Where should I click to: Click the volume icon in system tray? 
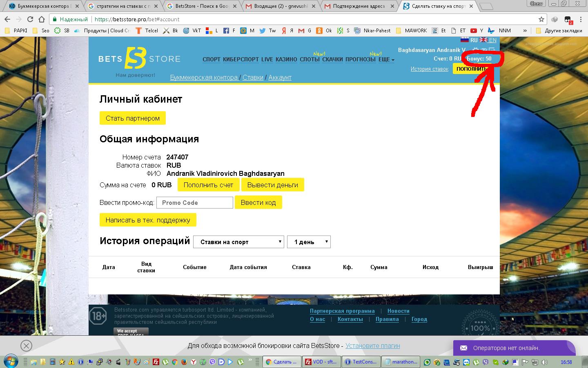[544, 362]
